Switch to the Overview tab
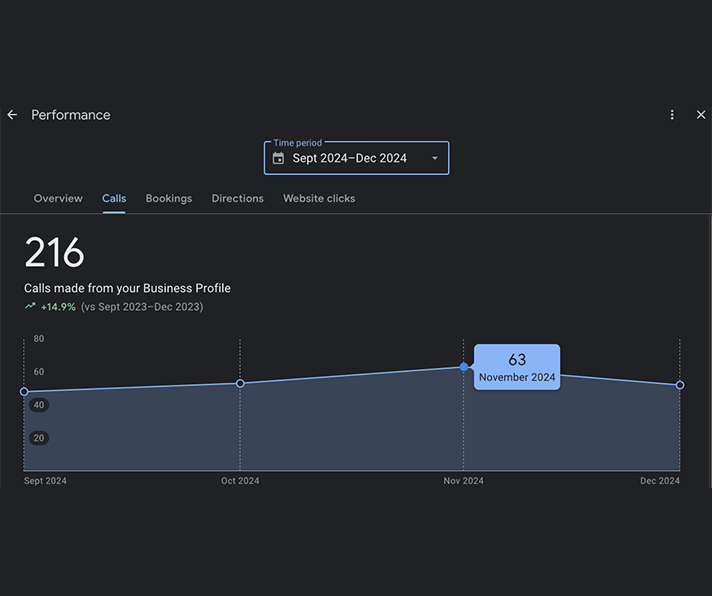 tap(58, 198)
